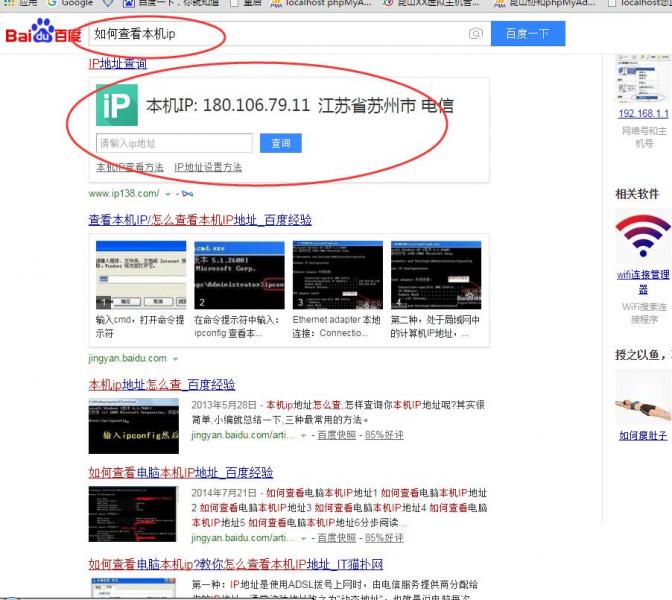Click the Baidu logo

coord(43,32)
